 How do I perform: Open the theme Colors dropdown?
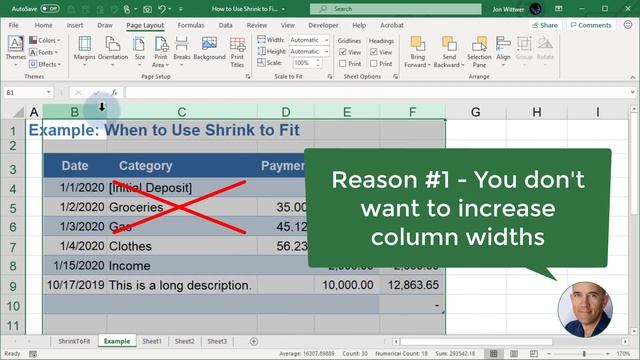44,40
